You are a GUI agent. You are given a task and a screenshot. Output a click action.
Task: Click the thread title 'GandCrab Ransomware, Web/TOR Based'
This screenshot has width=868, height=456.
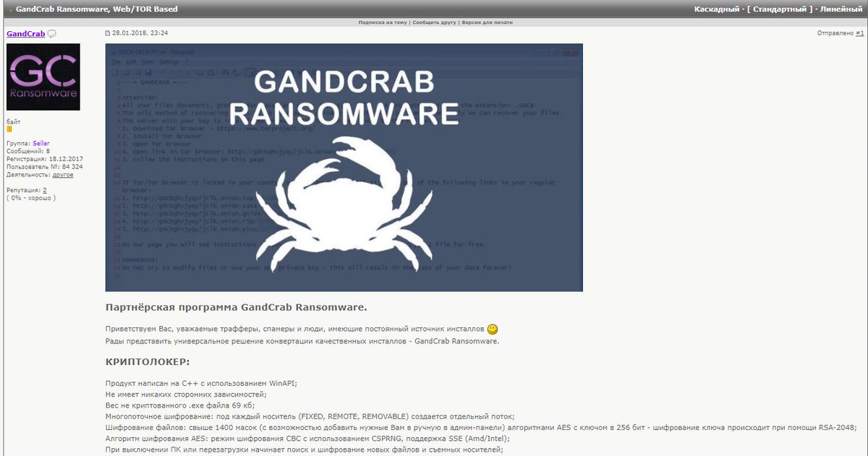[x=97, y=9]
